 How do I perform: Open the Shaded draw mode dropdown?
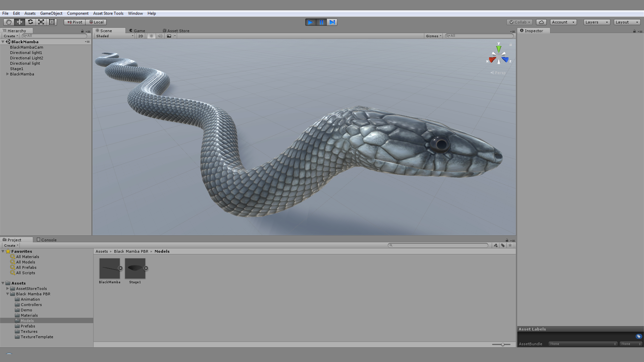(x=114, y=36)
